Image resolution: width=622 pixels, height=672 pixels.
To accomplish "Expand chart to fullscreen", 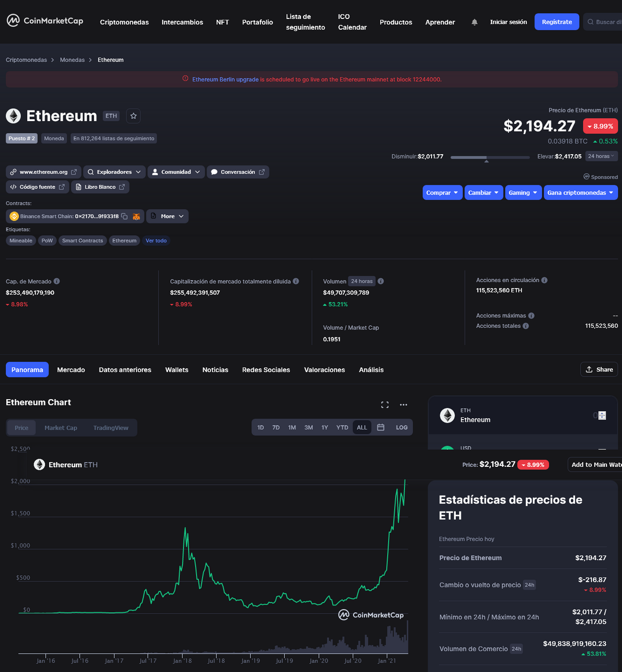I will (385, 405).
